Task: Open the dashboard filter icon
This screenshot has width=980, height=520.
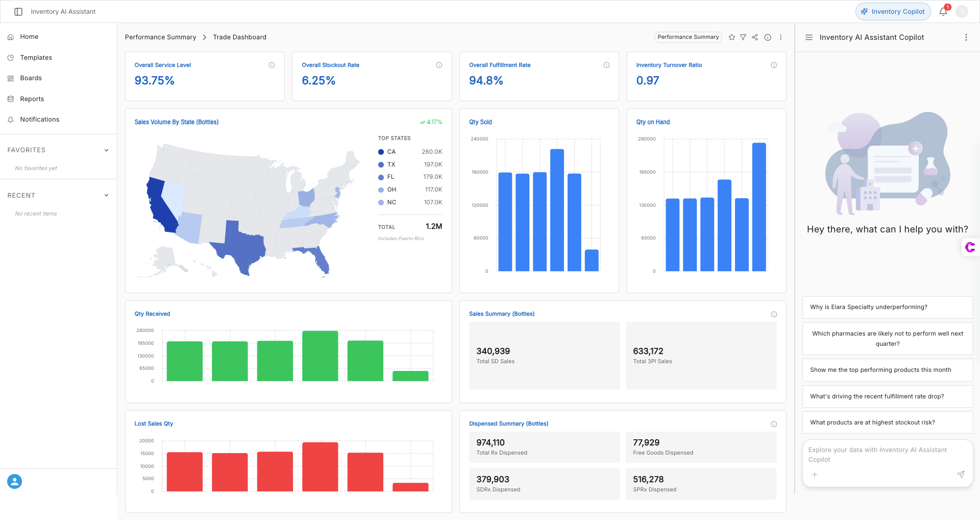Action: (x=744, y=37)
